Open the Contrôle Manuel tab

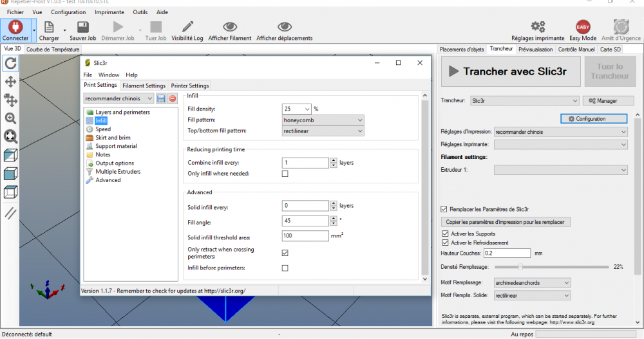click(576, 50)
